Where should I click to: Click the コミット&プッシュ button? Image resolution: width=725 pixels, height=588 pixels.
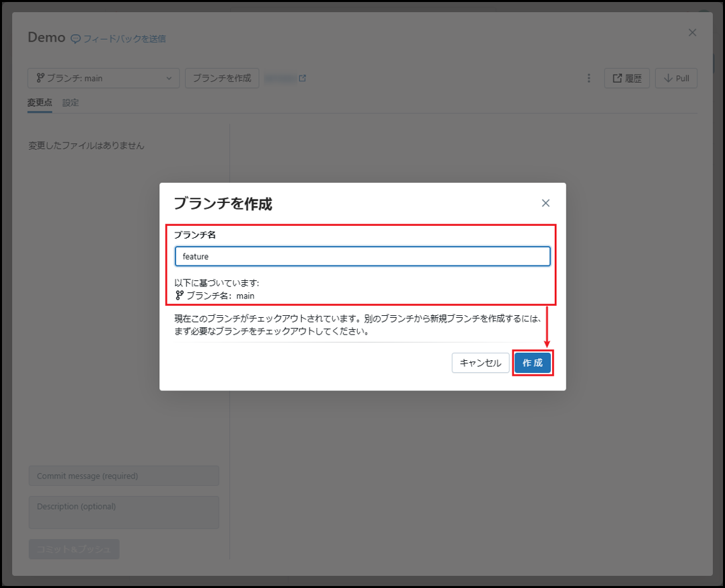pyautogui.click(x=74, y=549)
